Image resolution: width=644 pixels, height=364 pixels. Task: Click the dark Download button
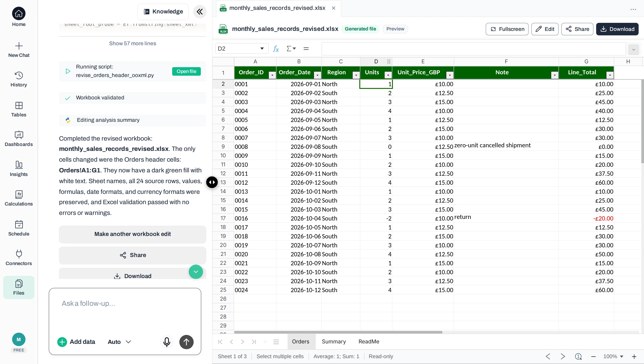[x=617, y=29]
